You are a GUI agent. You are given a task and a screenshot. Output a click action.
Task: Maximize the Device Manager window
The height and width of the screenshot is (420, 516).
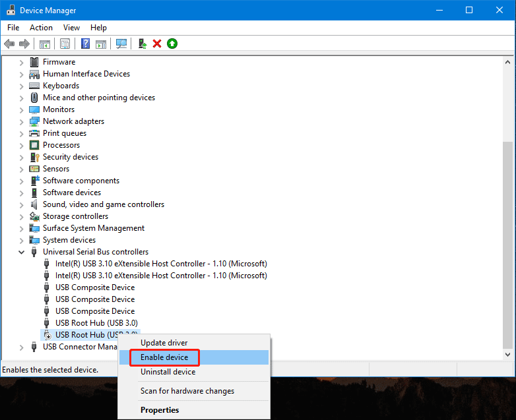click(x=469, y=10)
